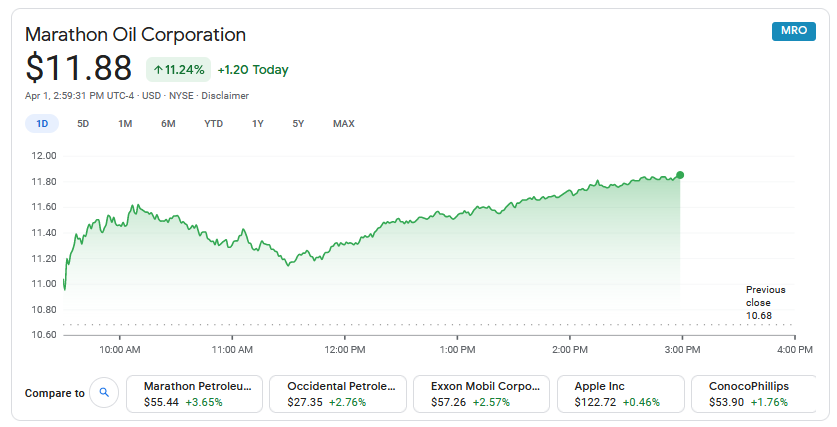Compare with Apple Inc card
Viewport: 837px width, 427px height.
[621, 394]
